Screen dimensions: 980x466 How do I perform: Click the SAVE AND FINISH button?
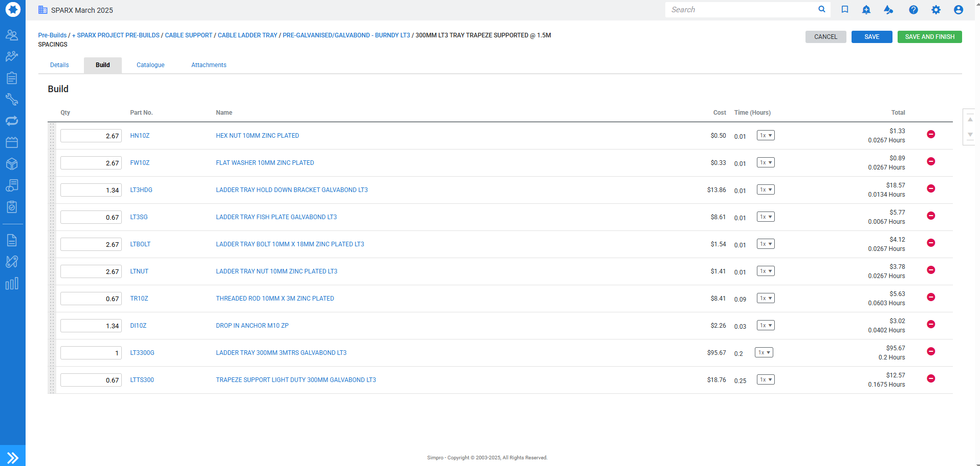pyautogui.click(x=929, y=37)
